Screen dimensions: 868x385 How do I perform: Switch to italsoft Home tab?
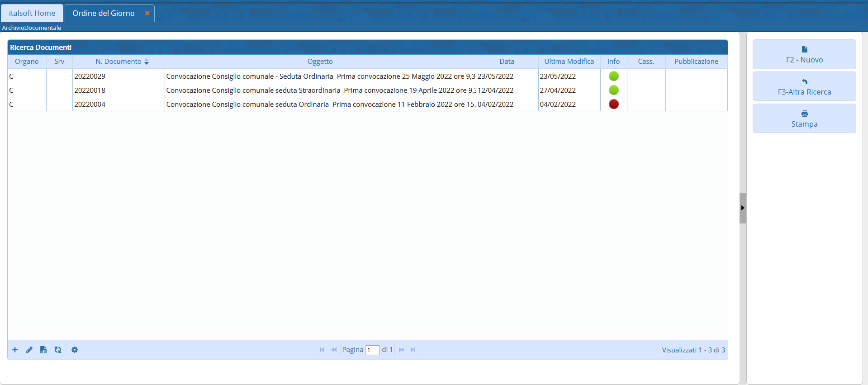tap(32, 13)
